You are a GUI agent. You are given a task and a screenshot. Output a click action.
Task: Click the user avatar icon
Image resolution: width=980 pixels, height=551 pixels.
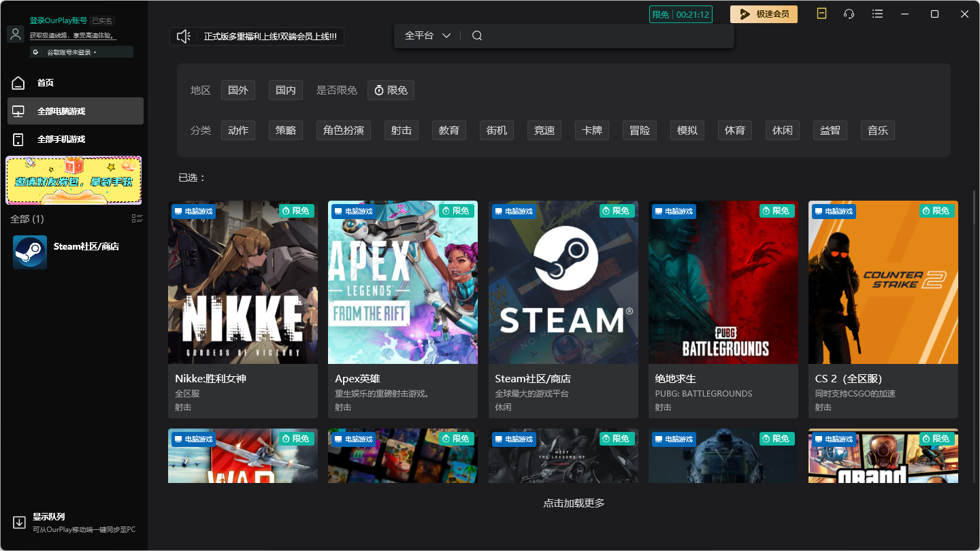tap(16, 34)
